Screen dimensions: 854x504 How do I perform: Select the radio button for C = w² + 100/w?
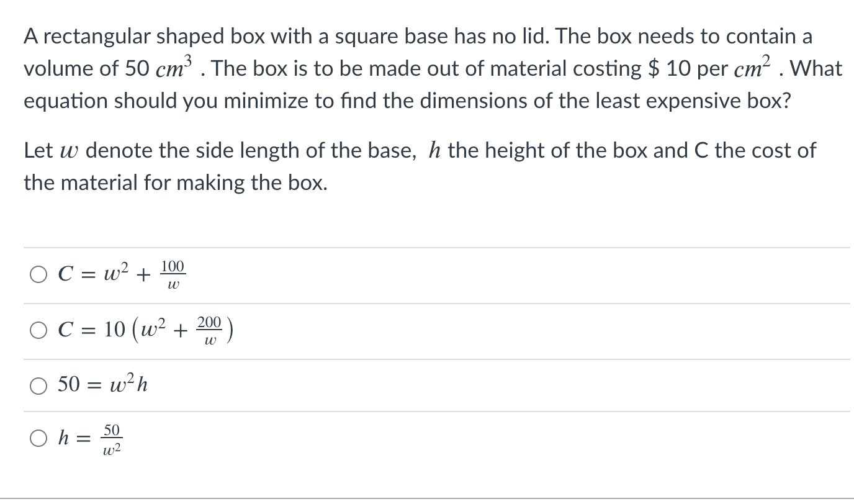point(38,274)
